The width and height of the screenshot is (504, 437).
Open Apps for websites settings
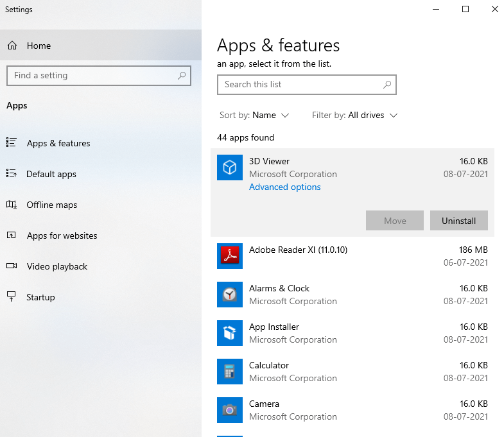click(x=101, y=236)
